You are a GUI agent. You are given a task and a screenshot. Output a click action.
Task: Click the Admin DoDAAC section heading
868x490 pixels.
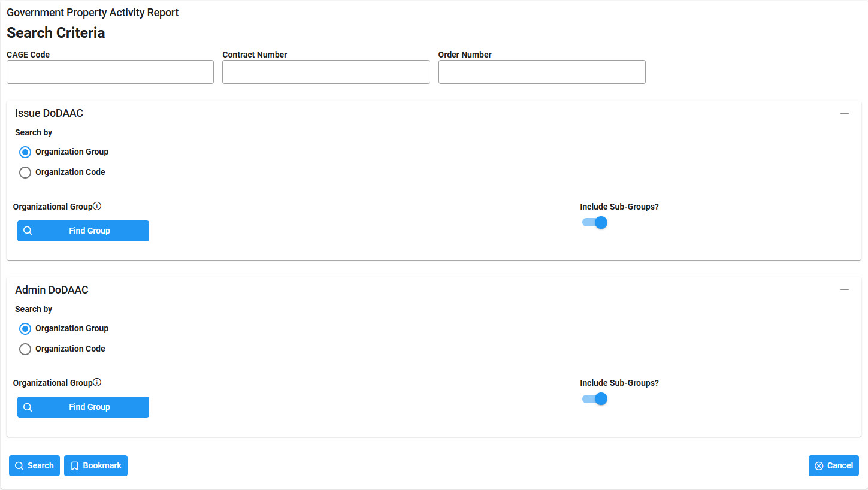(52, 290)
